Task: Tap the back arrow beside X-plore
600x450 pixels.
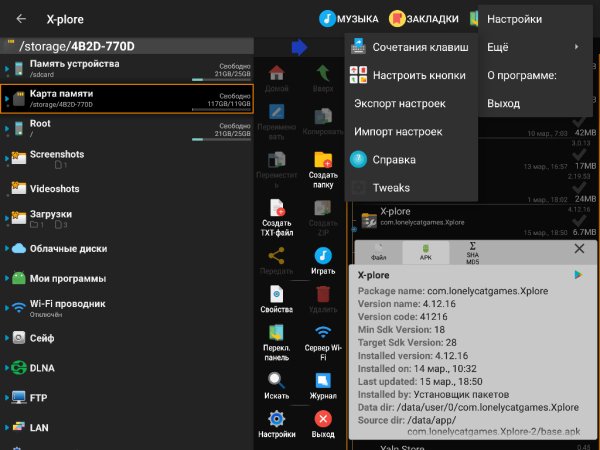Action: tap(21, 18)
